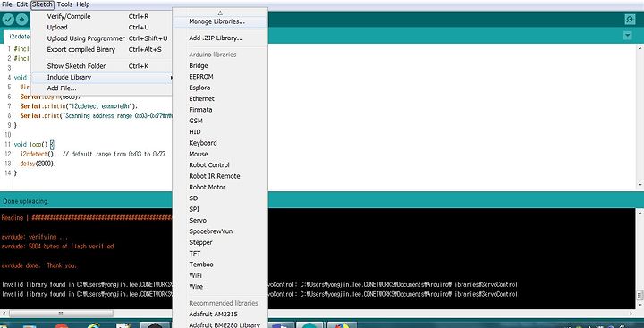Include the Mouse library

220,155
